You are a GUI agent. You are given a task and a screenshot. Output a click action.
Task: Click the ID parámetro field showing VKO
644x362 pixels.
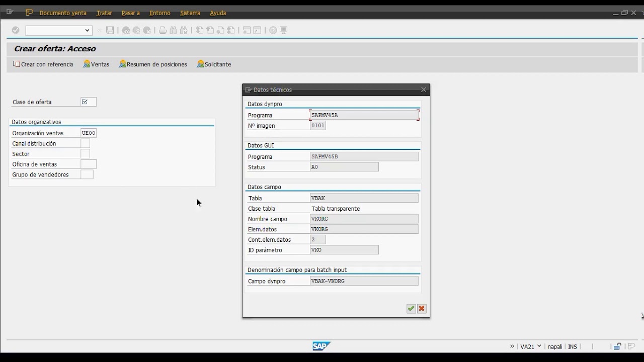click(344, 250)
